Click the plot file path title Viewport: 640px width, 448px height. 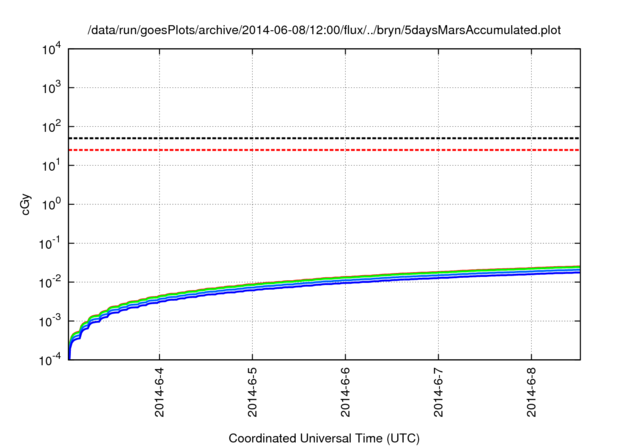(x=324, y=30)
